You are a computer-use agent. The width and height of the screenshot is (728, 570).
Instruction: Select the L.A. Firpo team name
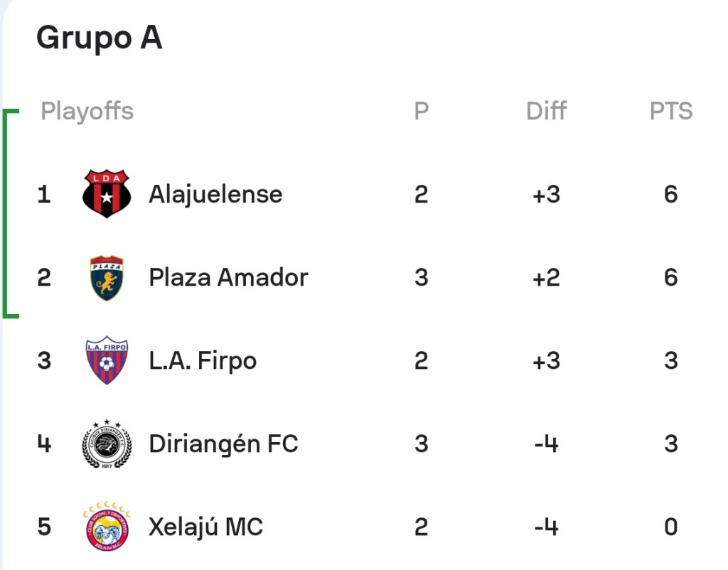203,361
